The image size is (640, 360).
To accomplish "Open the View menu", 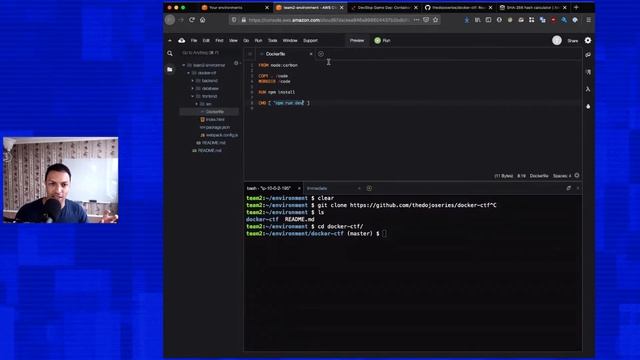I will (x=233, y=40).
